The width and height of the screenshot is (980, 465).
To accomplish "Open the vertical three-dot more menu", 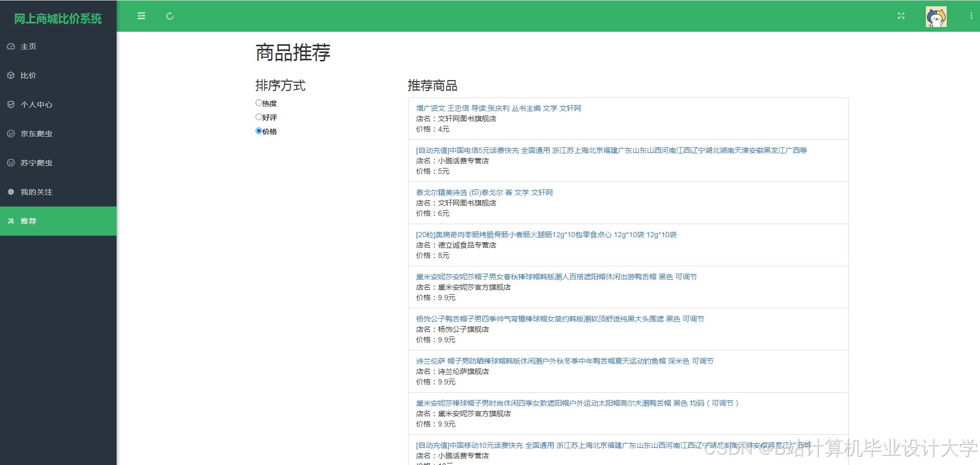I will tap(971, 16).
